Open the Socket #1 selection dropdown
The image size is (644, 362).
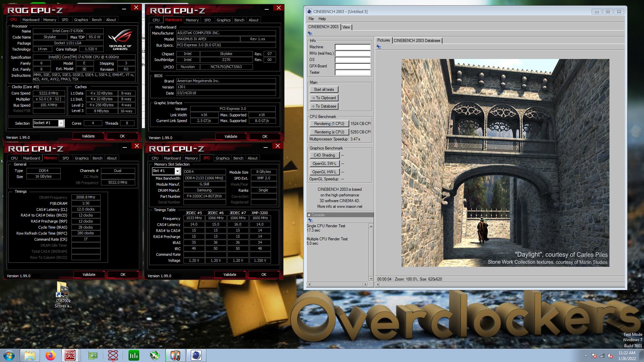(61, 123)
